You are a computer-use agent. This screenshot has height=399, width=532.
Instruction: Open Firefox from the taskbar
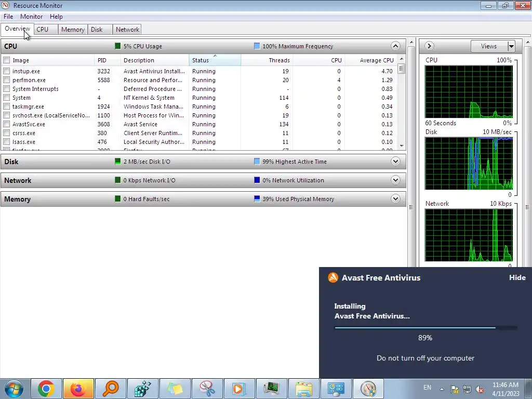coord(78,389)
